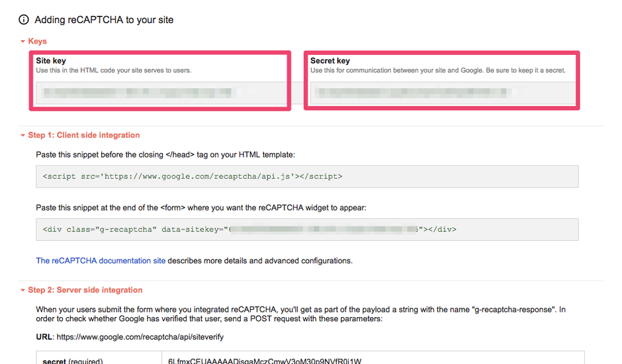
Task: Collapse the Step 2 Server side integration arrow
Action: 22,291
